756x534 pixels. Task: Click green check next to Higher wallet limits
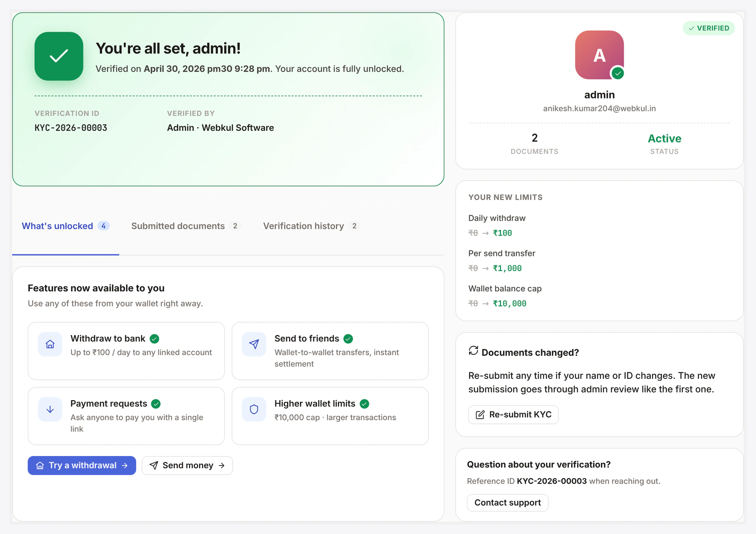[x=365, y=404]
